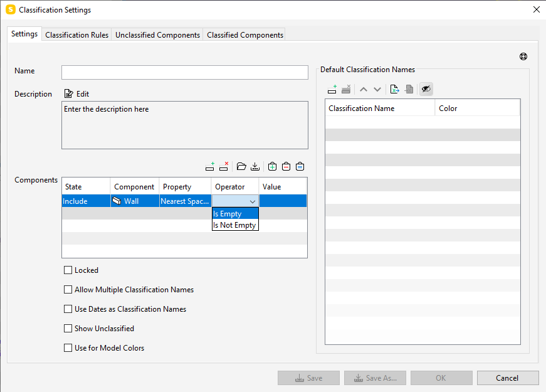Enable the Locked checkbox
546x392 pixels.
point(68,270)
